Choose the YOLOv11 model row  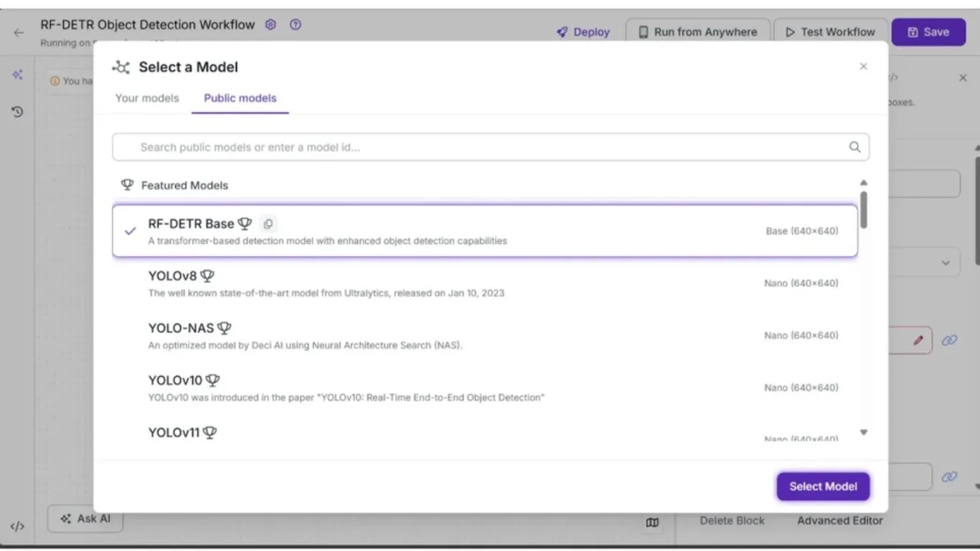click(485, 434)
